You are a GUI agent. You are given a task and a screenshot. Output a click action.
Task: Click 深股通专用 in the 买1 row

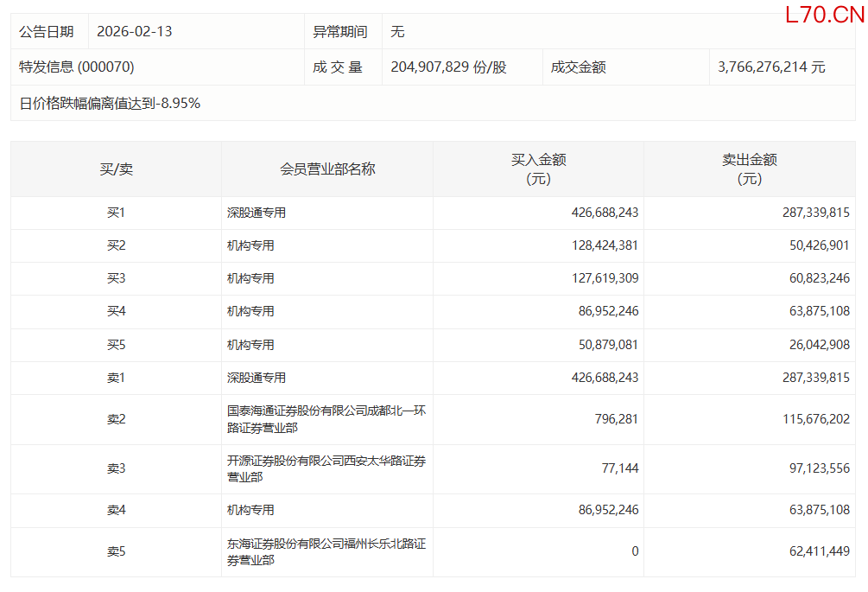click(257, 213)
